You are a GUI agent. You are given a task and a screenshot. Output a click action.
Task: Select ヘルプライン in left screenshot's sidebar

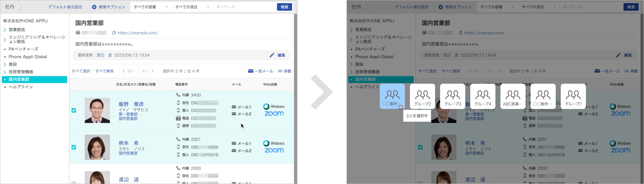point(21,87)
